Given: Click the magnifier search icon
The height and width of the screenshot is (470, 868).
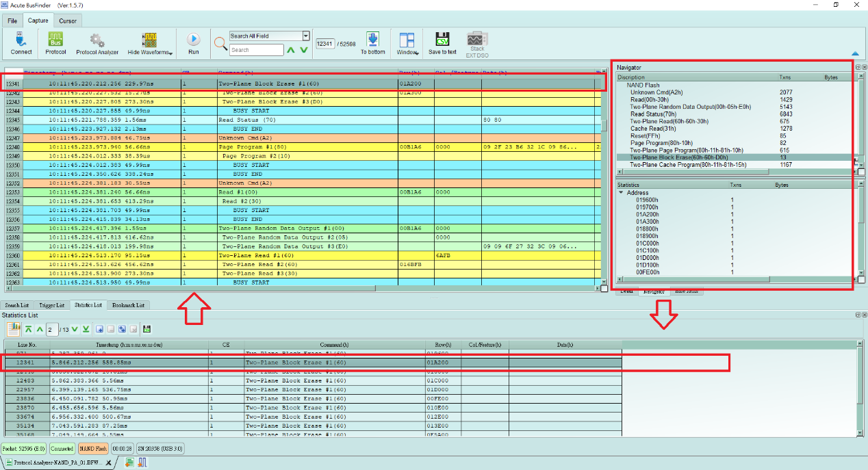Looking at the screenshot, I should tap(220, 43).
